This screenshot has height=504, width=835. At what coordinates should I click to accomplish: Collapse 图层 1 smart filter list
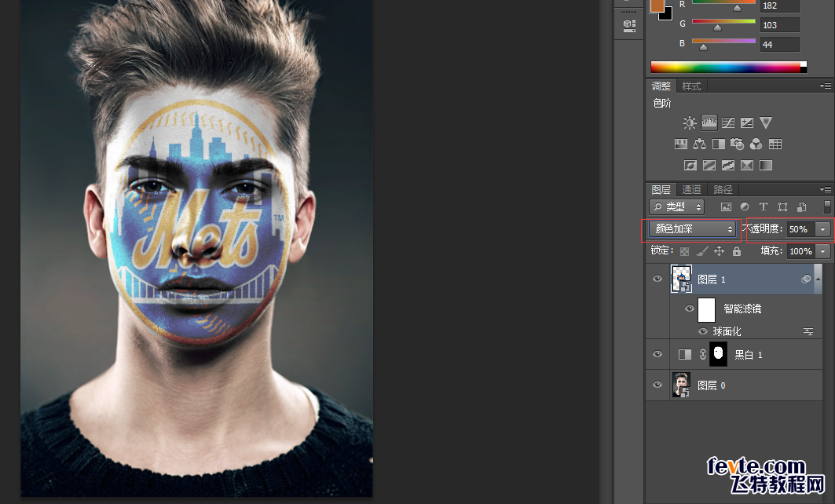click(x=818, y=279)
